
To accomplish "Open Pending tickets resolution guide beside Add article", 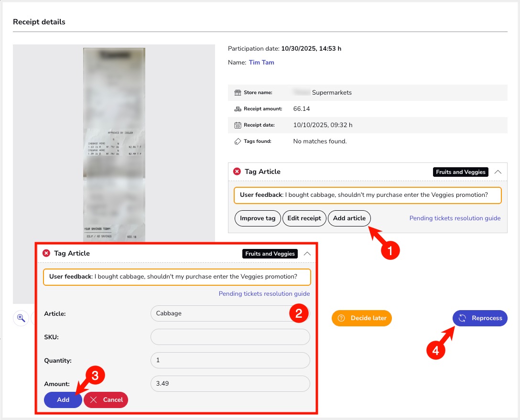I will [x=455, y=218].
